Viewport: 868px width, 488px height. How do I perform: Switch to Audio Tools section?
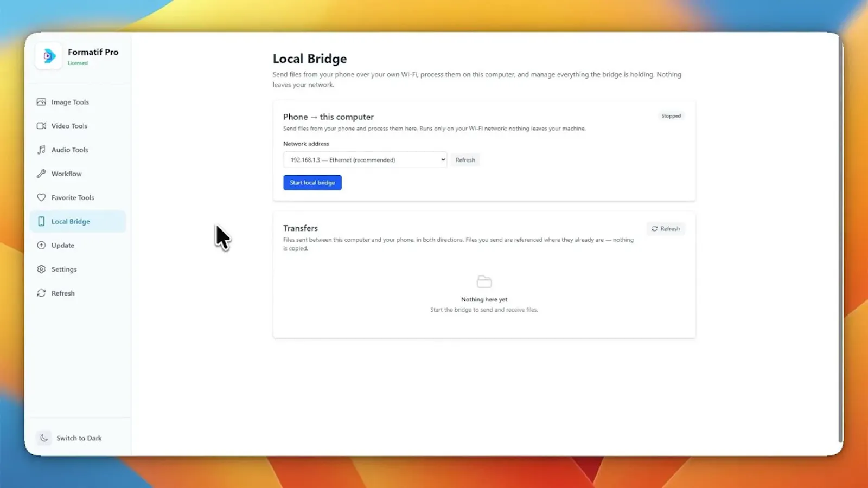tap(78, 150)
